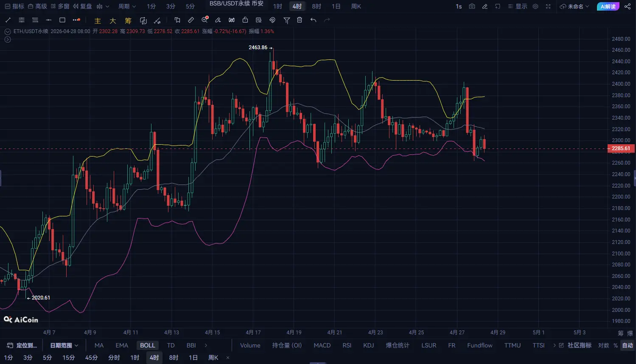Select the trend line drawing tool
Viewport: 636px width, 364px height.
coord(8,20)
